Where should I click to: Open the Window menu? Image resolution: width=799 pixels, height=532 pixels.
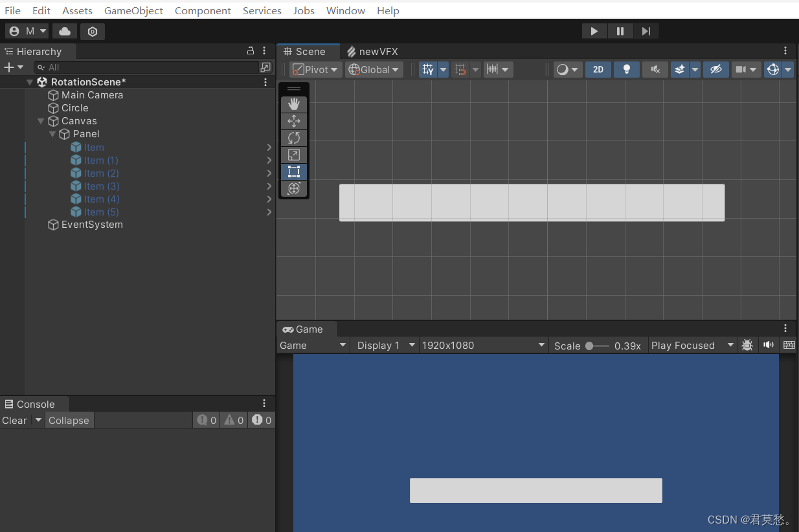[346, 10]
